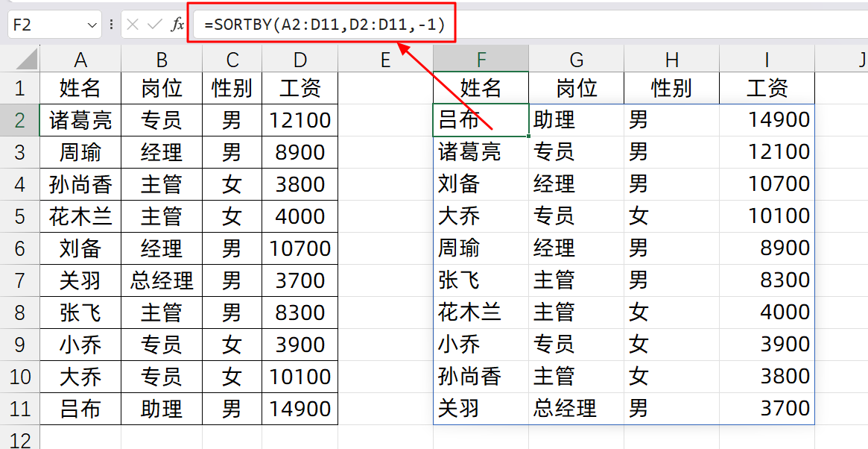Click cell I2 with 14900
The height and width of the screenshot is (449, 868).
[767, 120]
